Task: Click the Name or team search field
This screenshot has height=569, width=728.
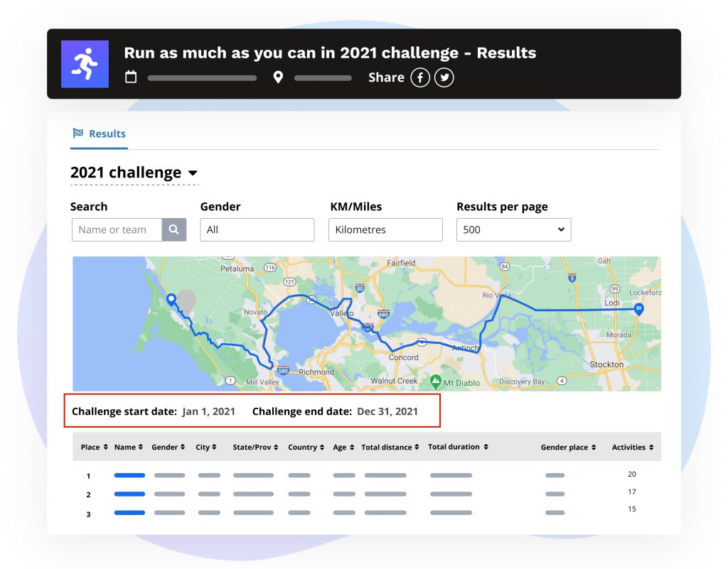Action: [x=117, y=229]
